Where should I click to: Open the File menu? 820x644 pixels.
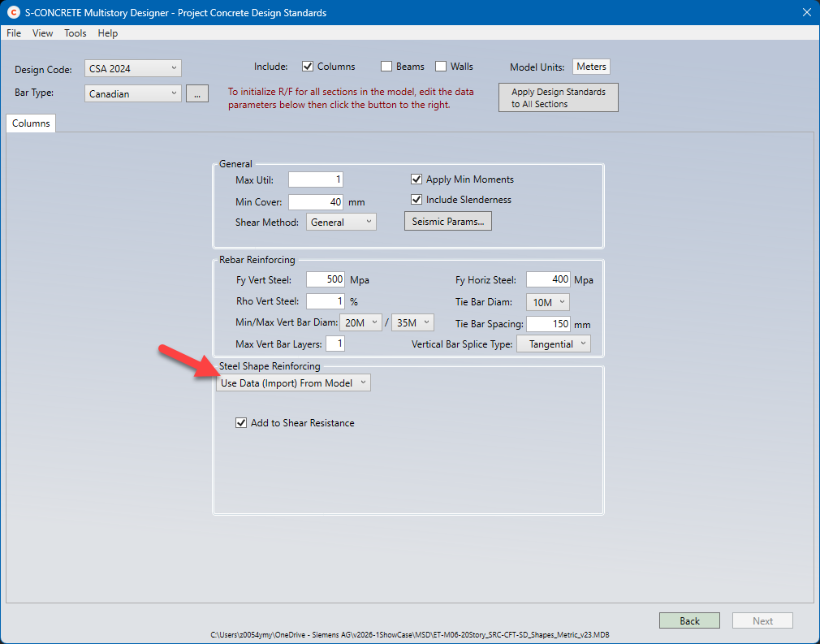[x=14, y=33]
